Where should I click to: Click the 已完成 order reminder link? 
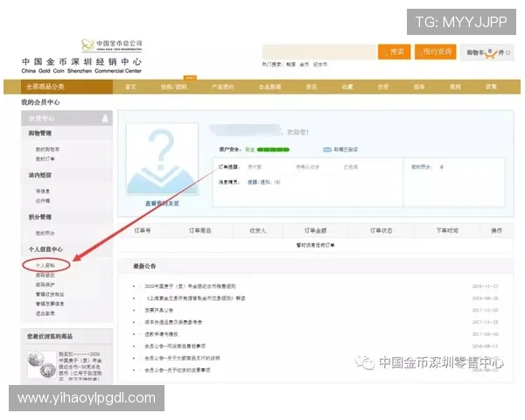point(351,167)
